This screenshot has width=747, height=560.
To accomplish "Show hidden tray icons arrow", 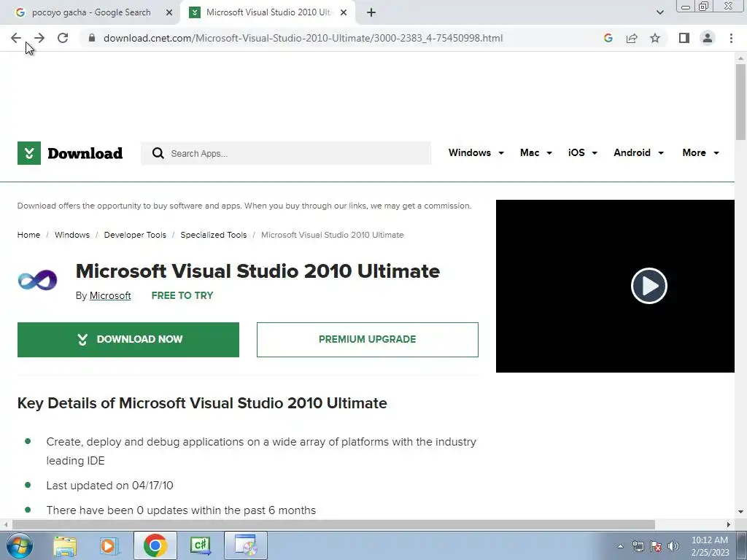I will pos(620,546).
